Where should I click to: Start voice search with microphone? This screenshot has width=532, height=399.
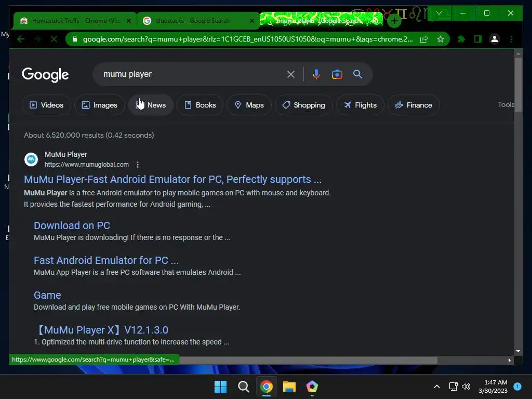tap(316, 74)
